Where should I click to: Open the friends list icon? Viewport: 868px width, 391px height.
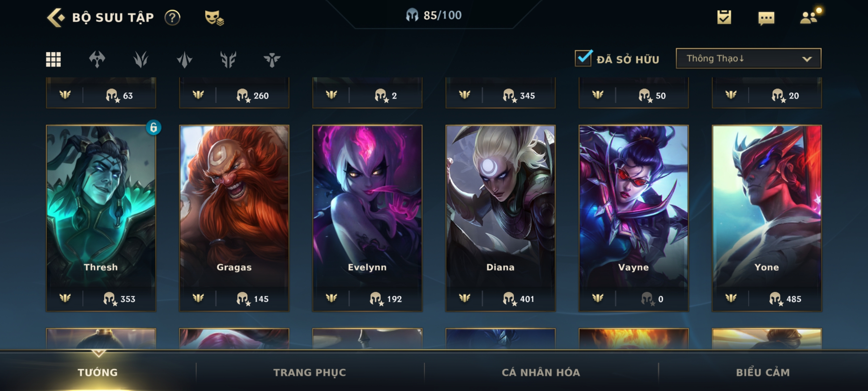tap(809, 17)
